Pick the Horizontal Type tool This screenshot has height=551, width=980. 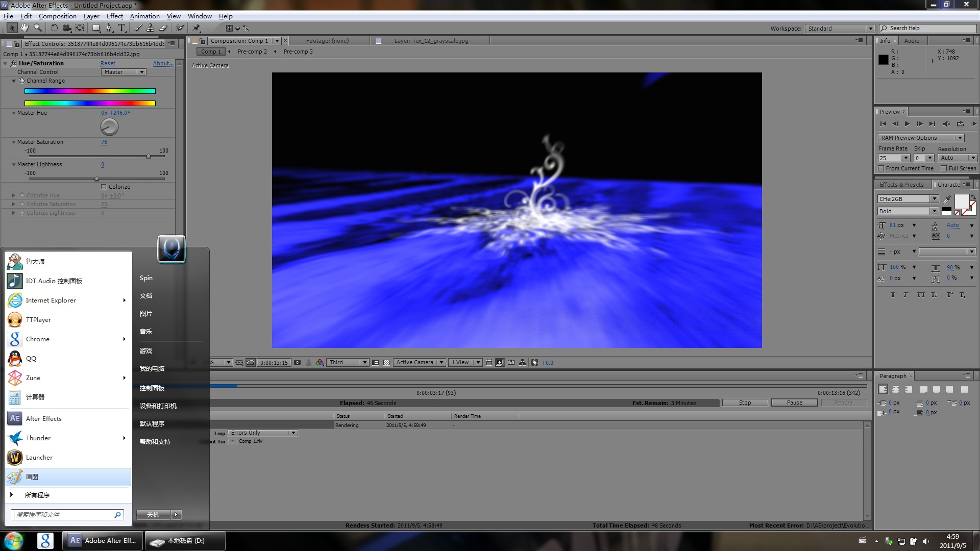pyautogui.click(x=121, y=28)
